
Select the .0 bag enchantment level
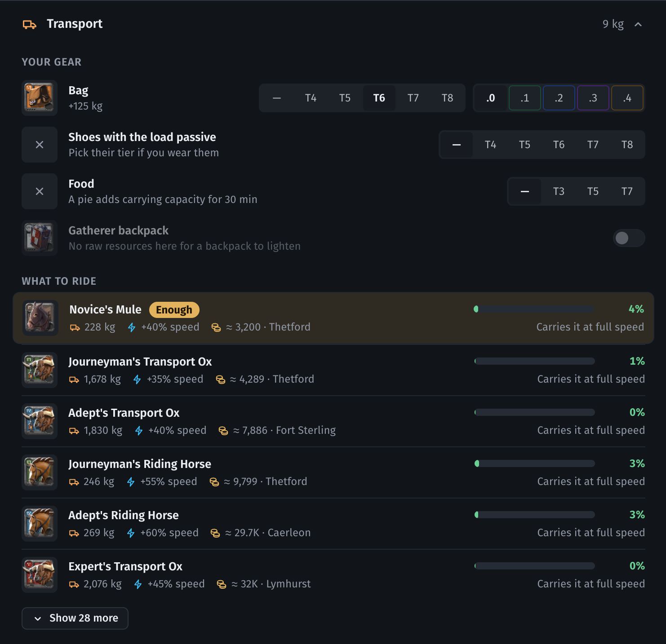(x=490, y=98)
